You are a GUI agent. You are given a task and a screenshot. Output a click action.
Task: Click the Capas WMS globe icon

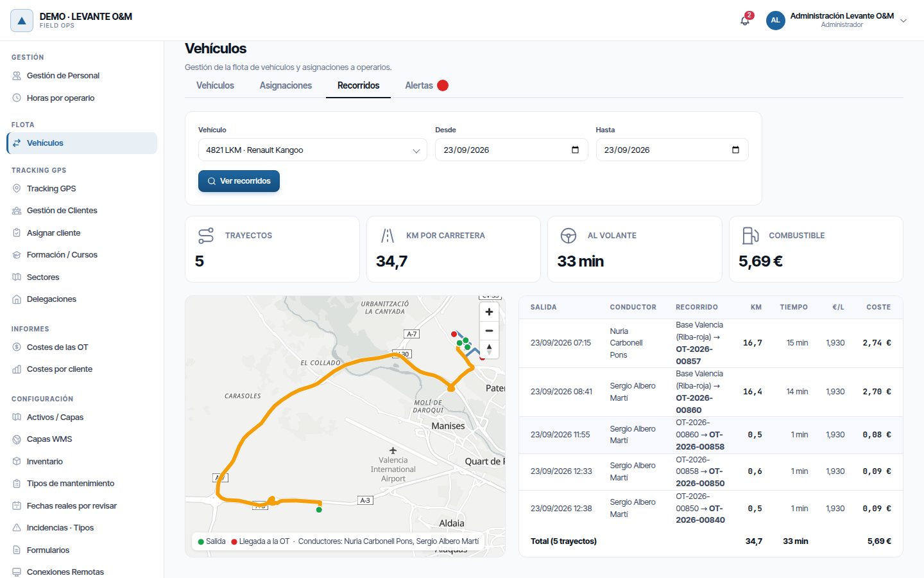pyautogui.click(x=17, y=439)
